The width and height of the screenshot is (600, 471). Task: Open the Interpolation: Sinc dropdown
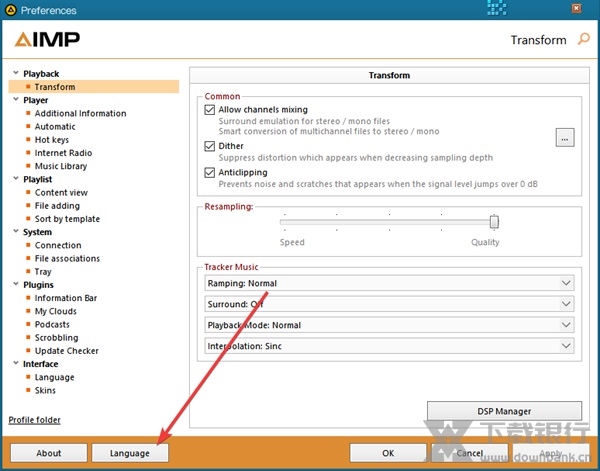coord(389,346)
